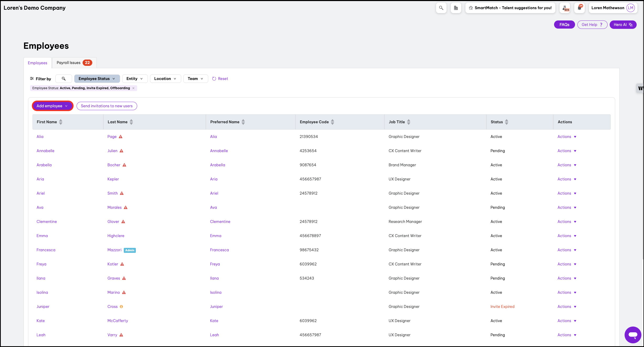Screen dimensions: 644x347
Task: Click orange info icon beside Cross
Action: click(x=121, y=307)
